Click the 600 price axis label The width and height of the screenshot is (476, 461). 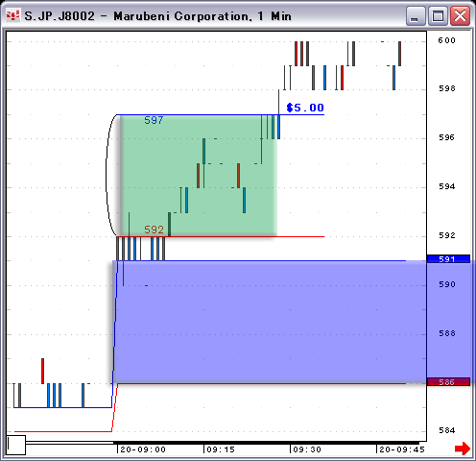[x=446, y=40]
